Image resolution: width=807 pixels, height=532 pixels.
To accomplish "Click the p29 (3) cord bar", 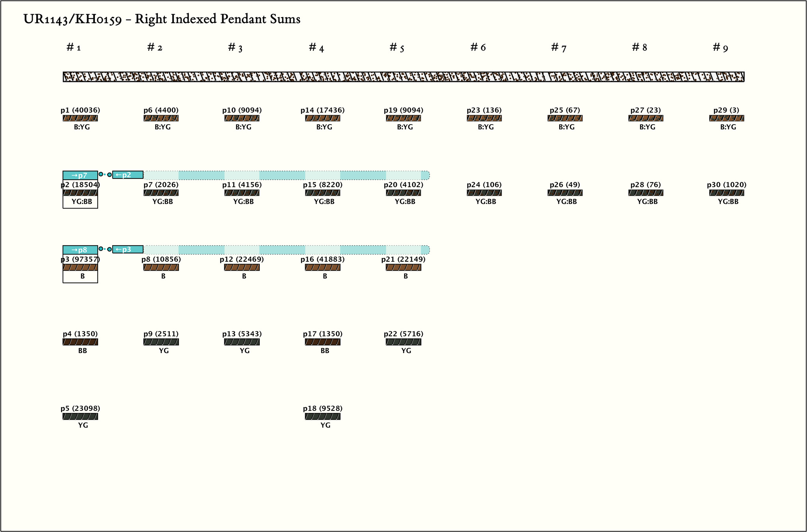I will (726, 118).
